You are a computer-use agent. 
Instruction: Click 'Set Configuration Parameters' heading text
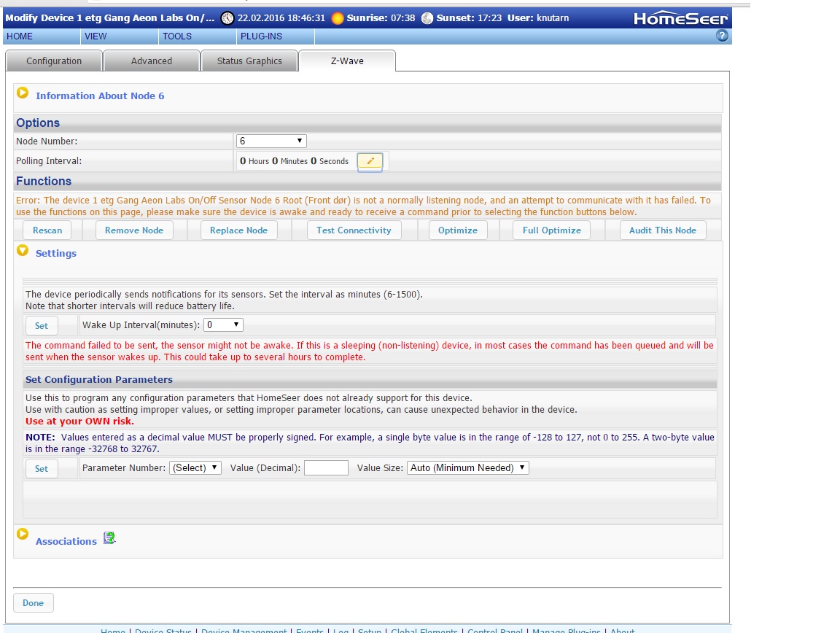(x=99, y=379)
